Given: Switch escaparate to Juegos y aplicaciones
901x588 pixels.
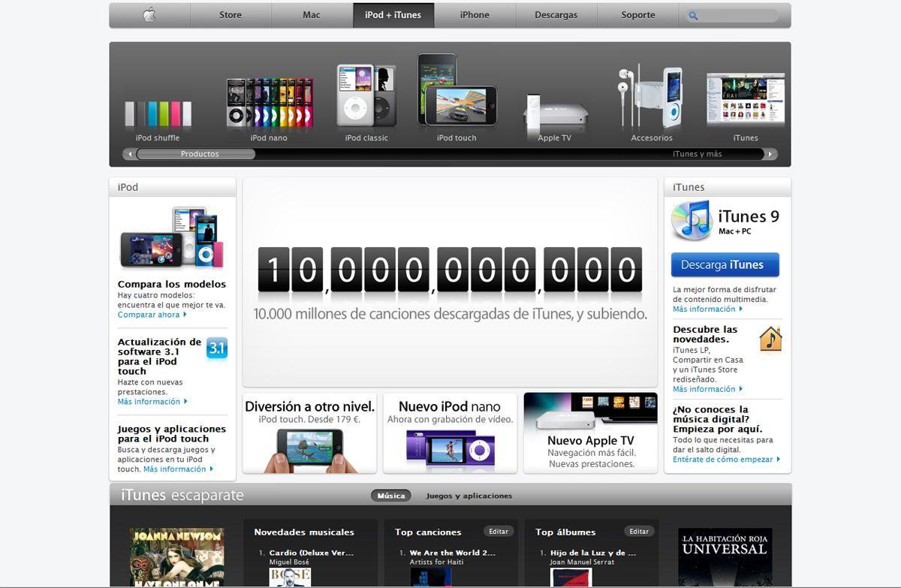Looking at the screenshot, I should (x=469, y=496).
